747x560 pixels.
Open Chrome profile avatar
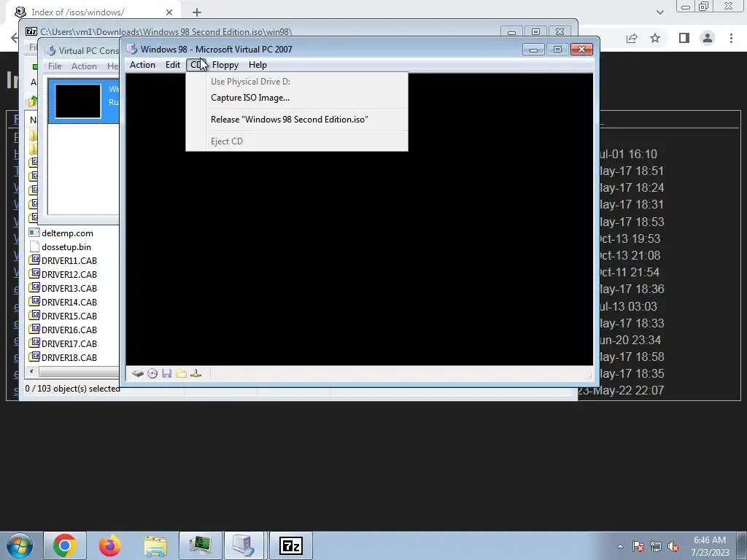click(x=708, y=38)
